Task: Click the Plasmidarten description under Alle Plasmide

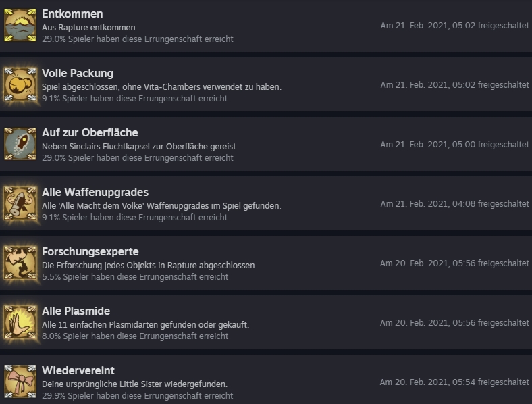Action: click(145, 325)
